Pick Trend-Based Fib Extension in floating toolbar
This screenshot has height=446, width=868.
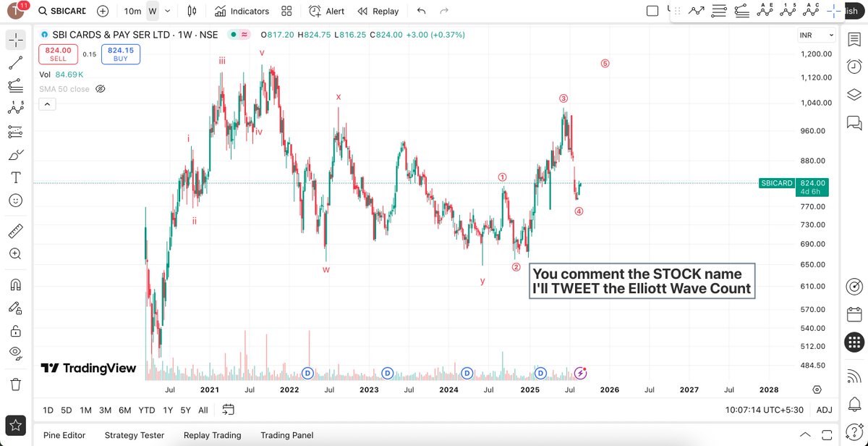(x=741, y=10)
